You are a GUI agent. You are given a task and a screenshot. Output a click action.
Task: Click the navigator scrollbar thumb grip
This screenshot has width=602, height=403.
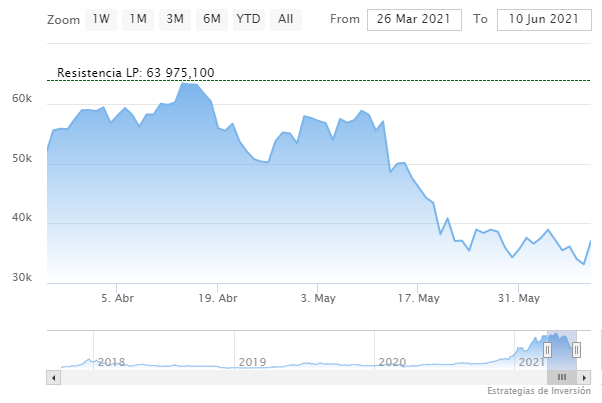coord(562,377)
